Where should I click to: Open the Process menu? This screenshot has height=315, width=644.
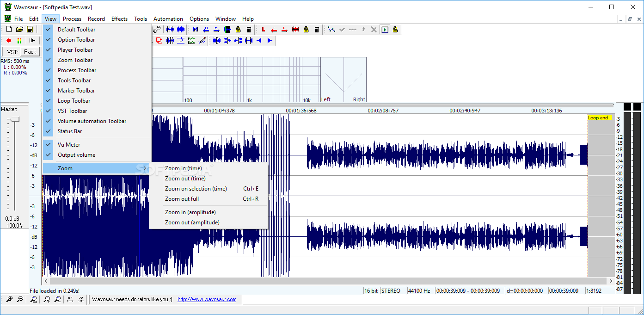72,19
